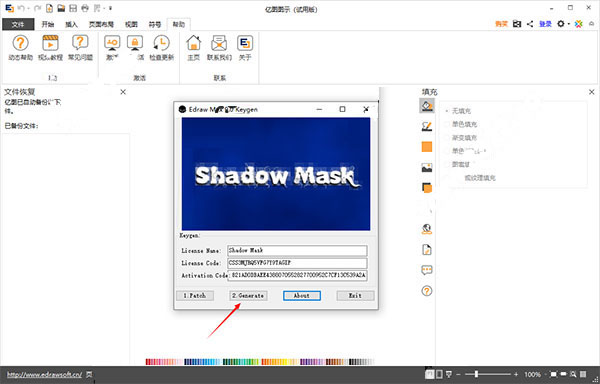The height and width of the screenshot is (384, 600).
Task: Select the Line pen tab in side panel
Action: point(427,126)
